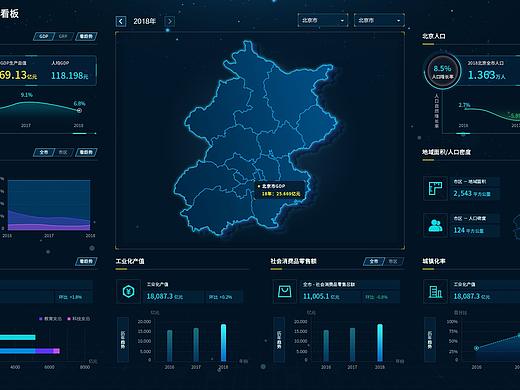520x390 pixels.
Task: Click the 城镇化率 section title
Action: pyautogui.click(x=434, y=261)
